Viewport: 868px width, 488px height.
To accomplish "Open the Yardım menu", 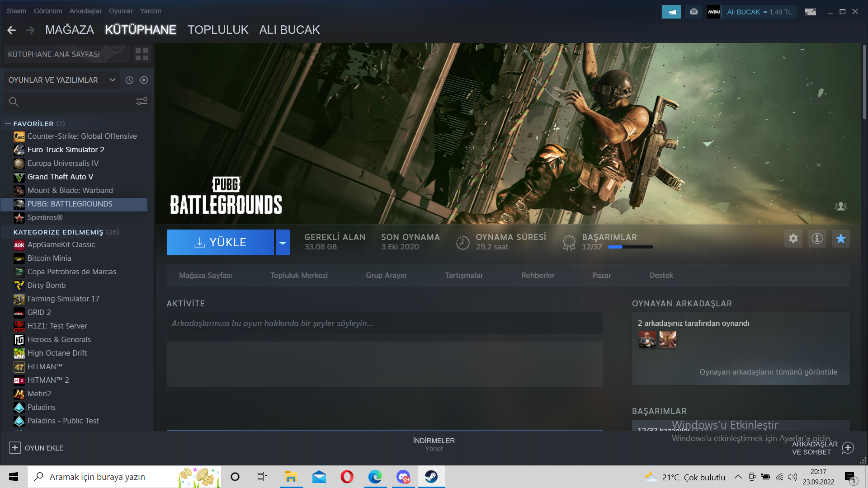I will click(x=151, y=11).
